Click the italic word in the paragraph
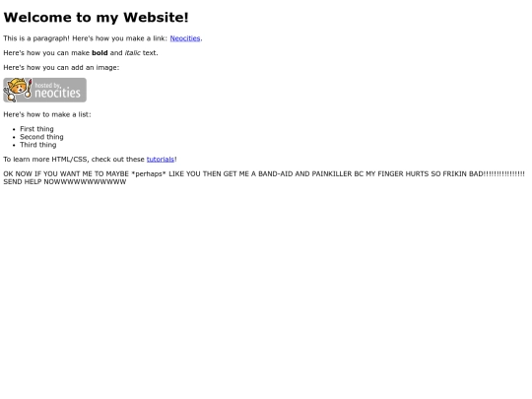Viewport: 532px width, 399px height. click(132, 53)
